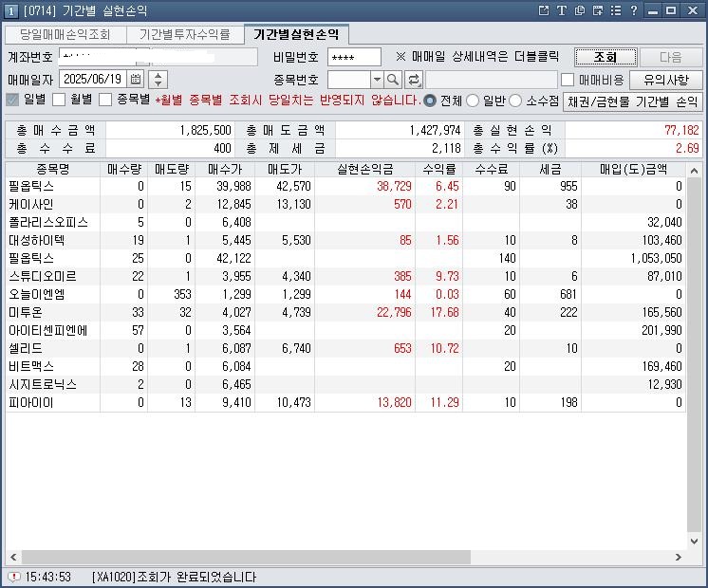Screen dimensions: 708x588
Task: Select the 비트맥스 row
Action: (x=345, y=366)
